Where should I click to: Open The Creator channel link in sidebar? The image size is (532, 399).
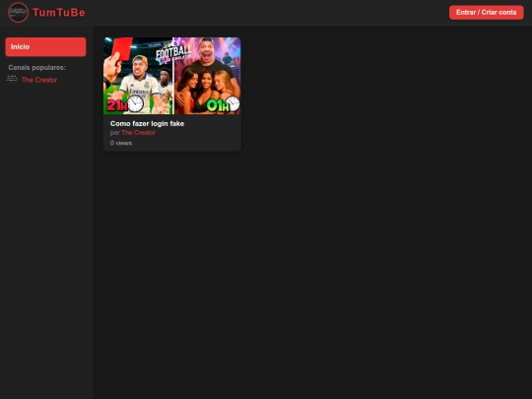(x=39, y=80)
